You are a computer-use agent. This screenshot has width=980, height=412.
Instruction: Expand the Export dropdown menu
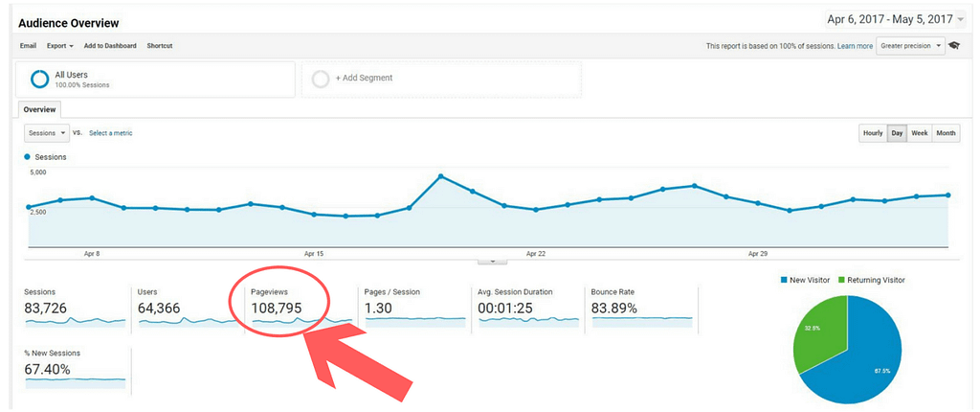click(60, 46)
